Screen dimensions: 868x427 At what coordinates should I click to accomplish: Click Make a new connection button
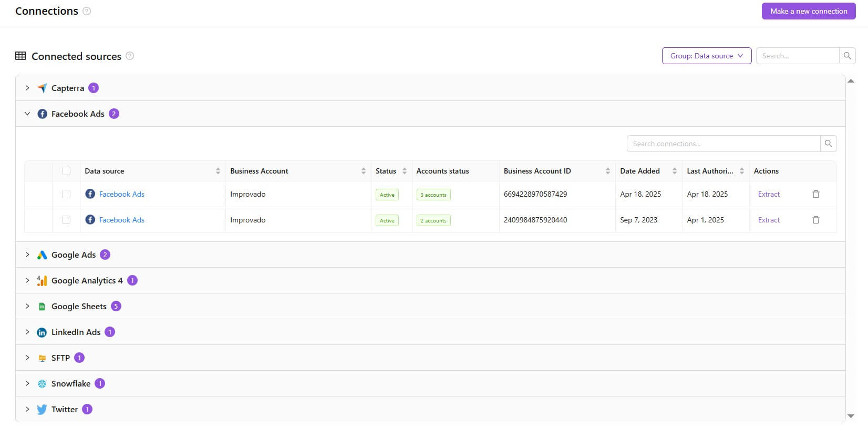(x=808, y=11)
